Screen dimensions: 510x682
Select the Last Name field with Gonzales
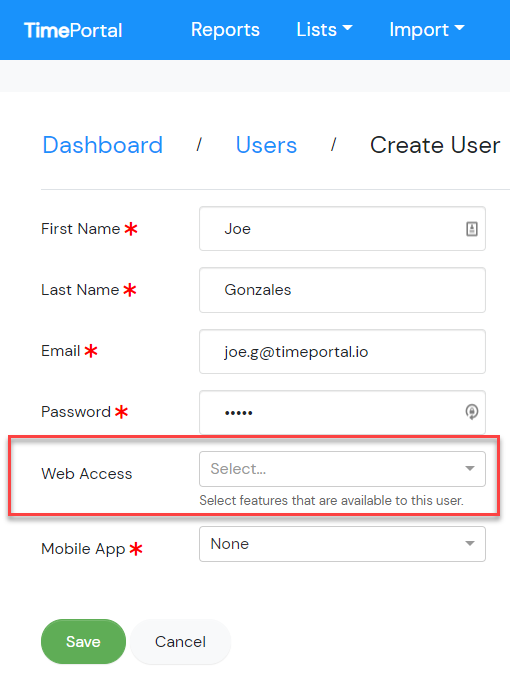[342, 290]
